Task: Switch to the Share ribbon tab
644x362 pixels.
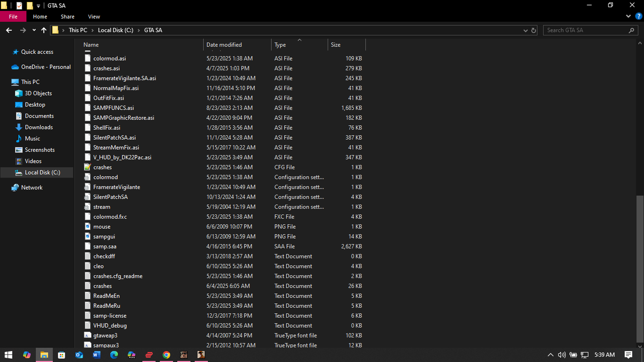Action: [x=67, y=17]
